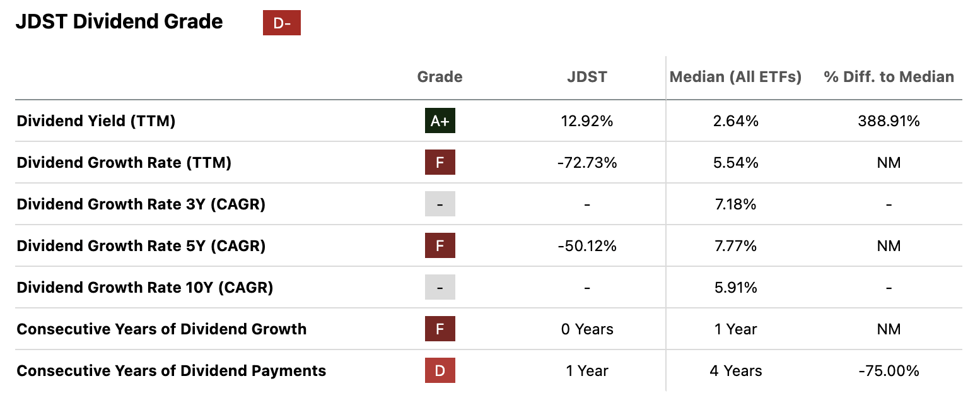Click the A+ badge for Dividend Yield
This screenshot has width=980, height=405.
(x=440, y=121)
